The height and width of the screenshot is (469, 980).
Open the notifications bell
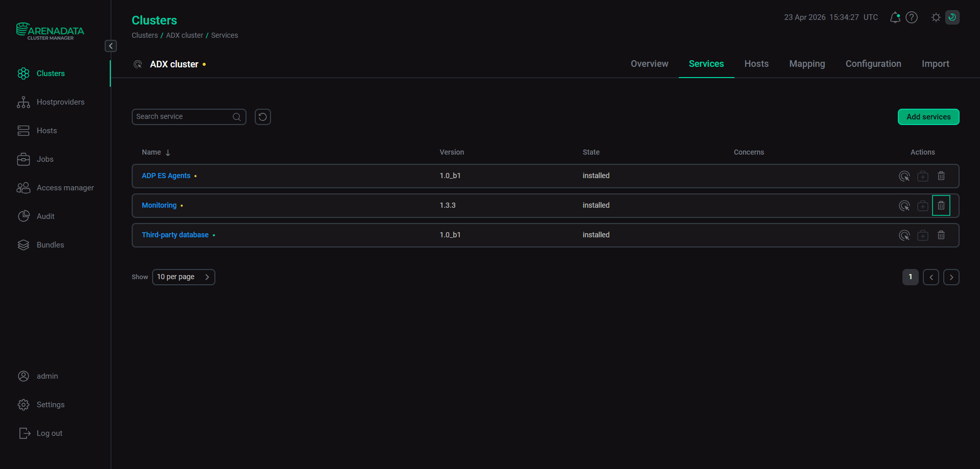[895, 17]
